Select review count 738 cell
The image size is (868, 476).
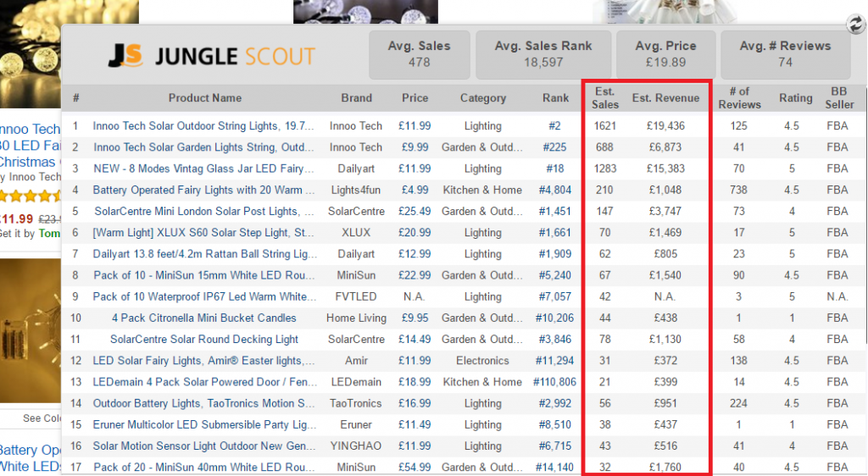[738, 191]
